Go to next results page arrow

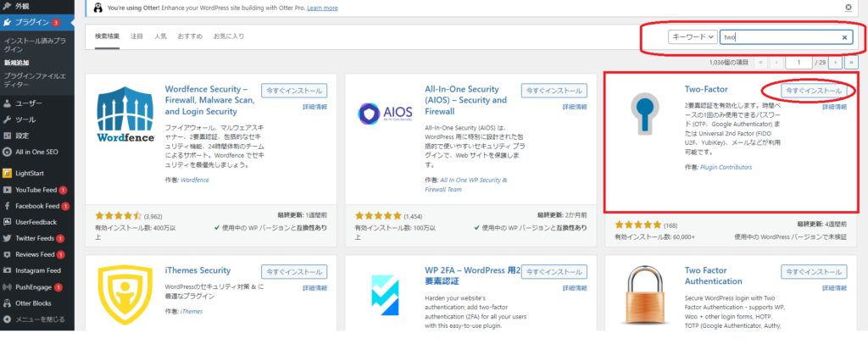click(836, 63)
